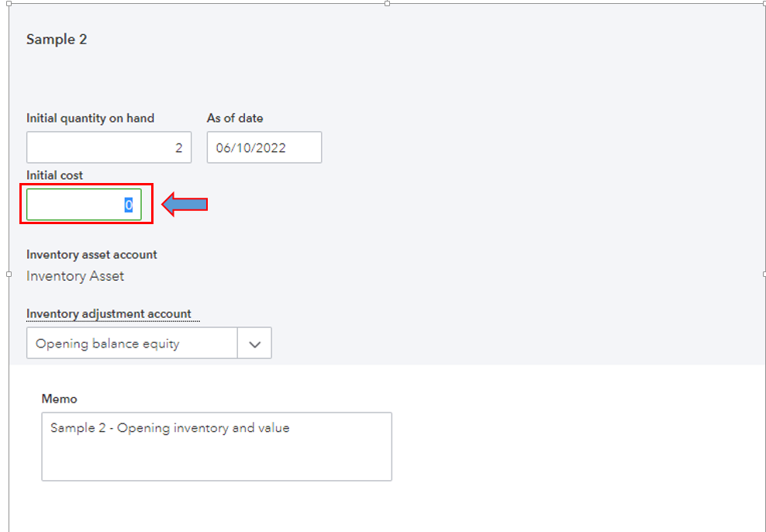The image size is (766, 532).
Task: Click the top-left corner resize handle
Action: [9, 3]
